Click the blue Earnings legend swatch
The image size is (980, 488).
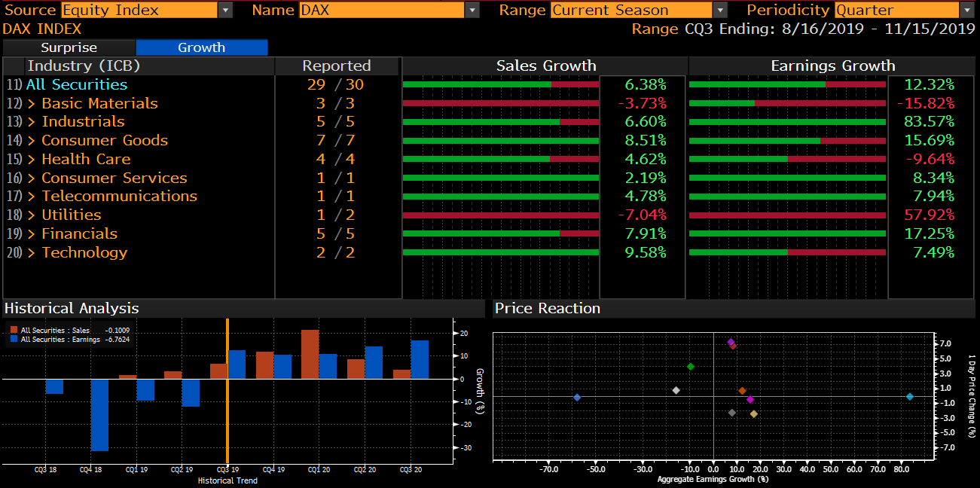point(14,340)
